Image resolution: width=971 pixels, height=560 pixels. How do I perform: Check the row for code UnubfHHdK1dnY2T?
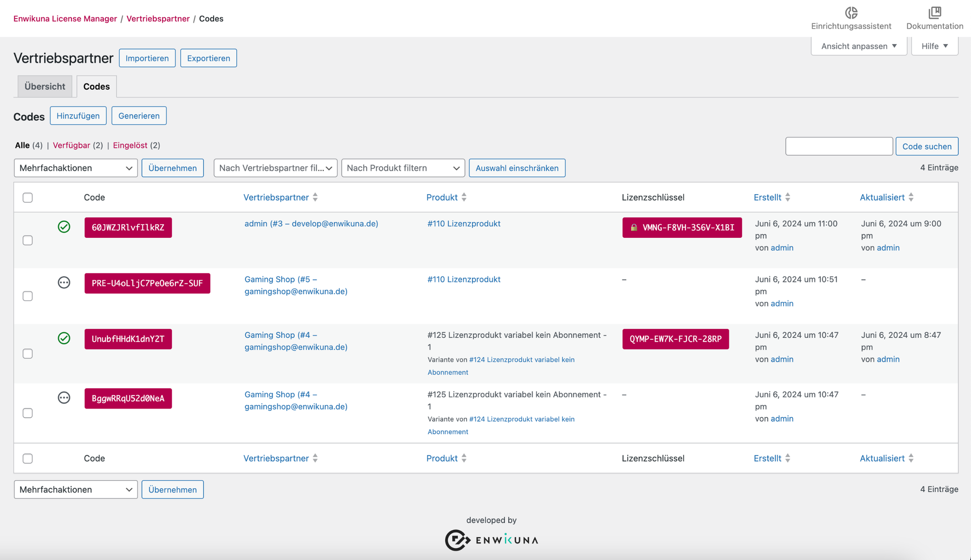28,354
